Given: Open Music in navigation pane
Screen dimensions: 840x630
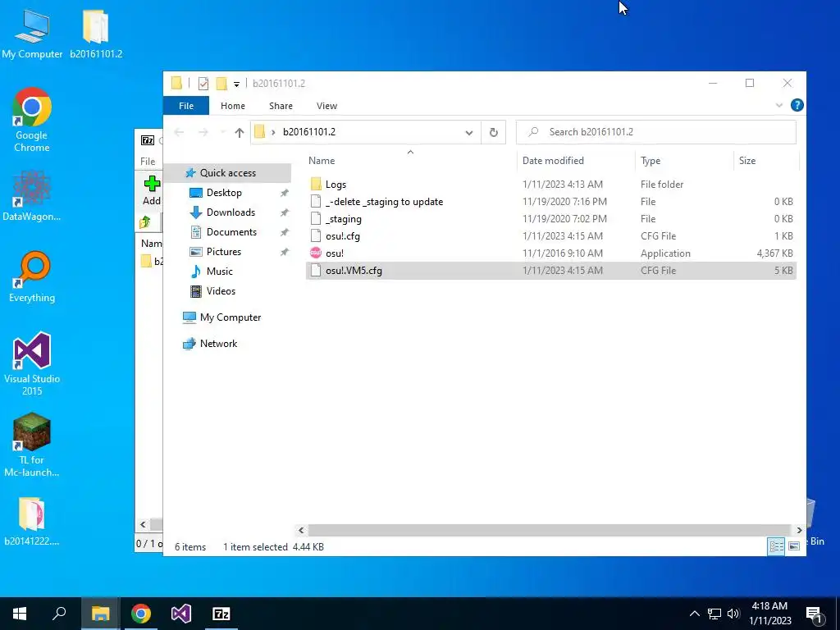Looking at the screenshot, I should pos(219,272).
